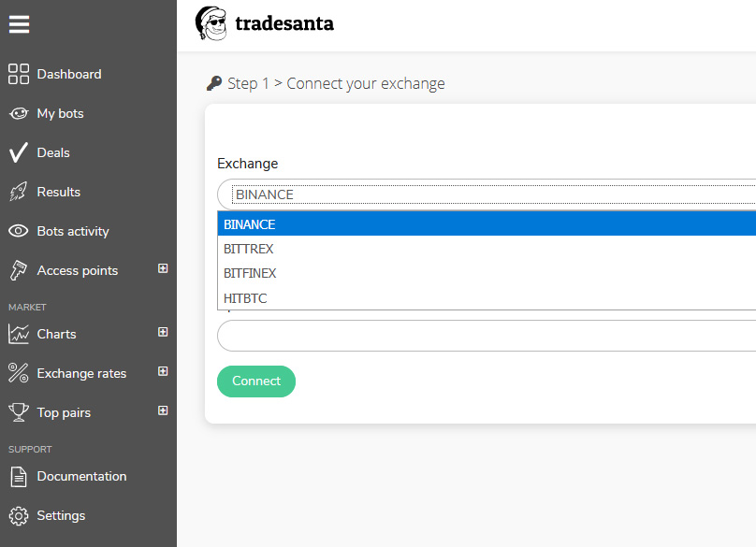Open Top pairs menu label
The image size is (756, 547).
[64, 413]
